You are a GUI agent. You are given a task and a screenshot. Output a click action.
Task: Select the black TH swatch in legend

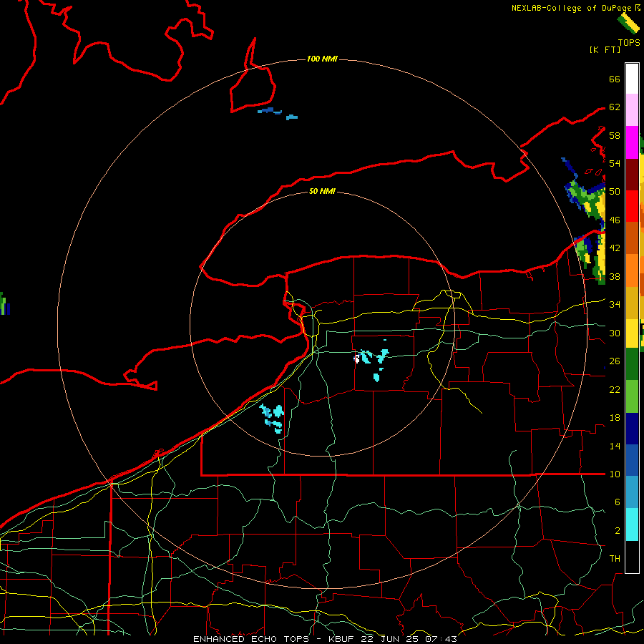point(632,557)
